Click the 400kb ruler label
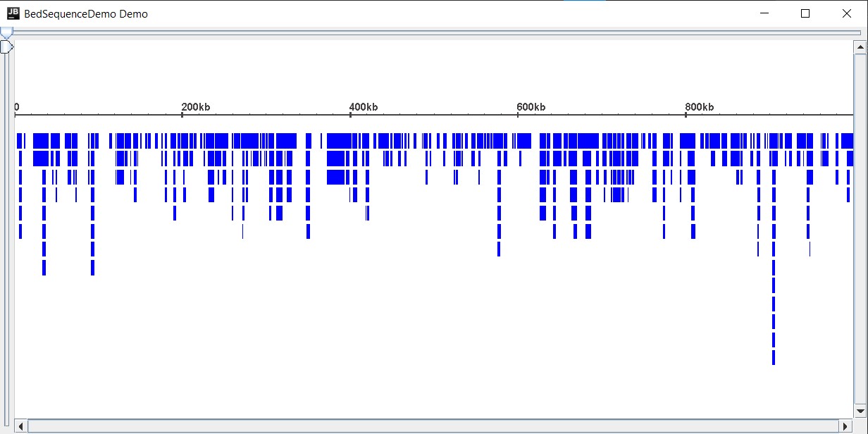868x434 pixels. [364, 107]
